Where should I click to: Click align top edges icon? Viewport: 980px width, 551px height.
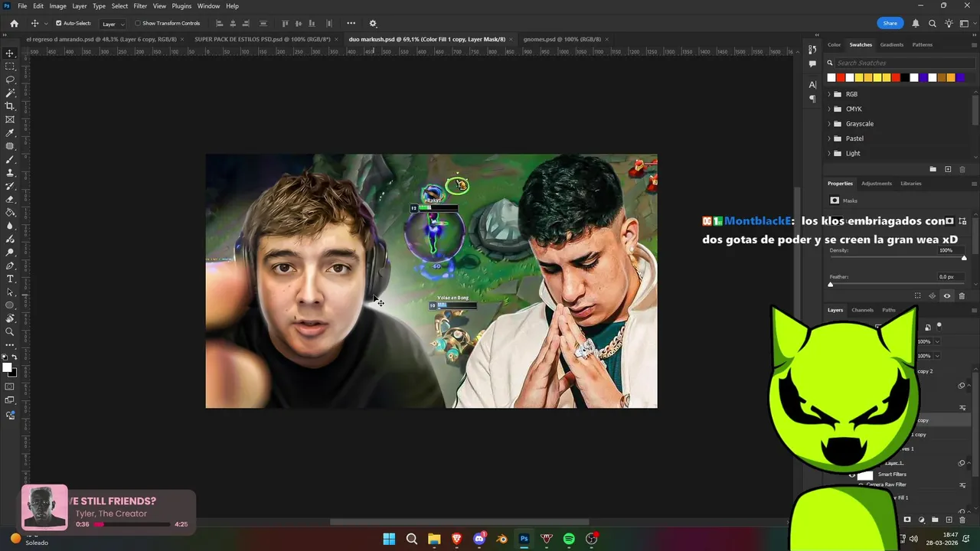[286, 24]
